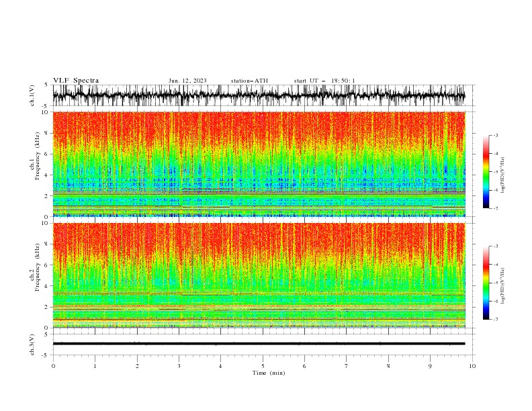Click the "-5" tick on ch.1(V) axis
532x411 pixels.
(46, 106)
